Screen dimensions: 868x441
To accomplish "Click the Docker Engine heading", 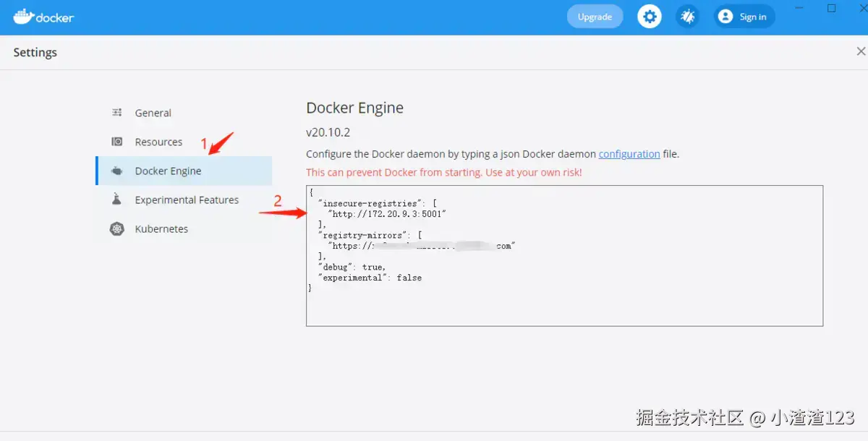I will 355,108.
